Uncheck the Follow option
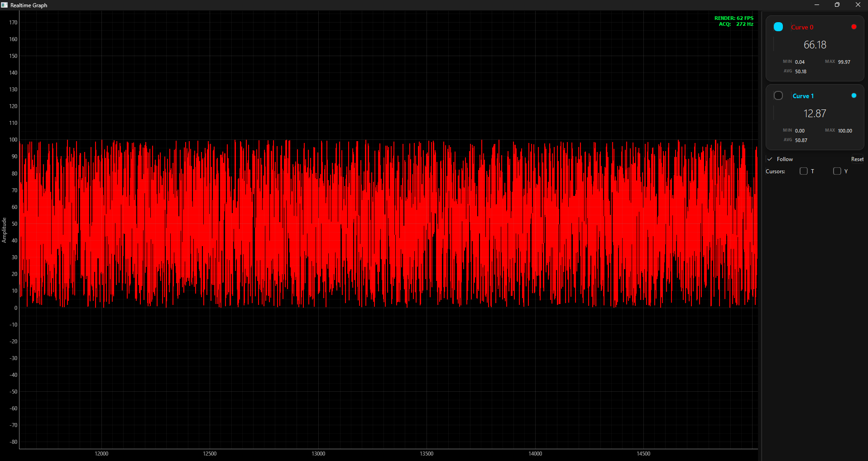868x461 pixels. (770, 159)
